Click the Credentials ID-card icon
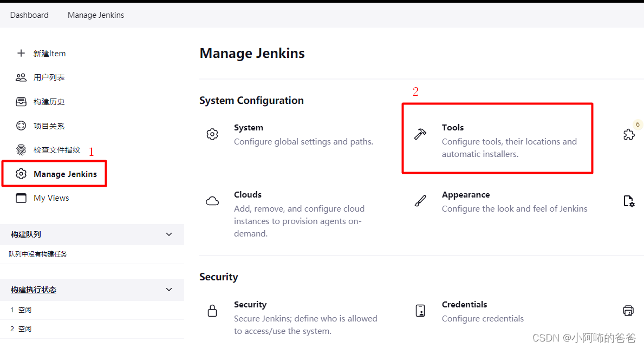This screenshot has height=348, width=644. pyautogui.click(x=421, y=311)
